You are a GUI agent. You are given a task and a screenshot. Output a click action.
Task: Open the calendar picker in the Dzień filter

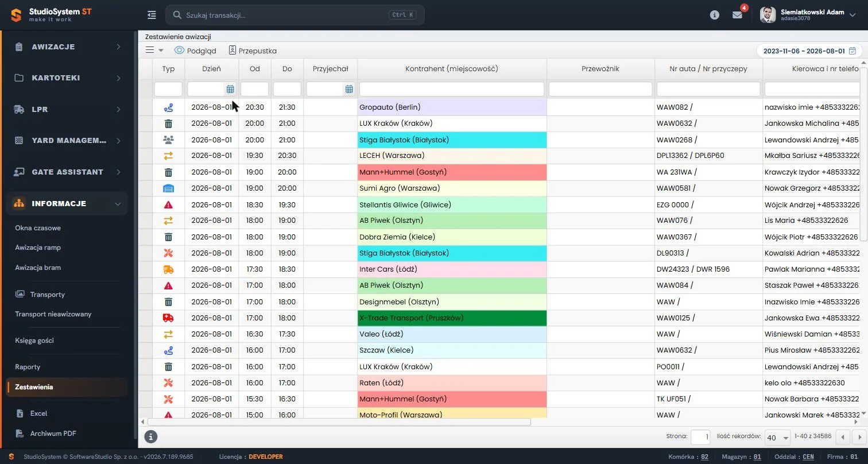coord(230,89)
